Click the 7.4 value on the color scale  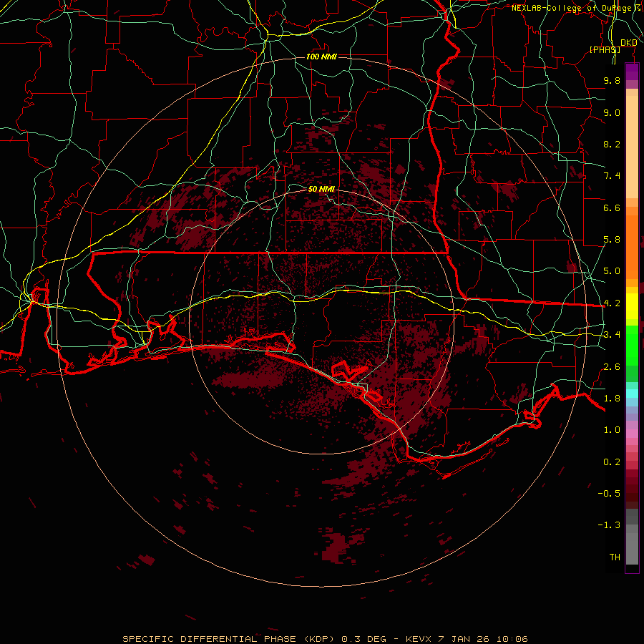(612, 176)
